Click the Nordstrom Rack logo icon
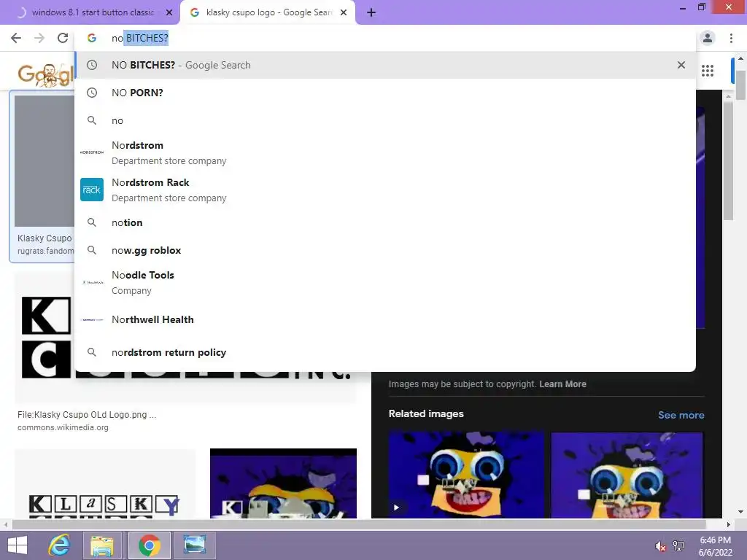747x560 pixels. [91, 190]
